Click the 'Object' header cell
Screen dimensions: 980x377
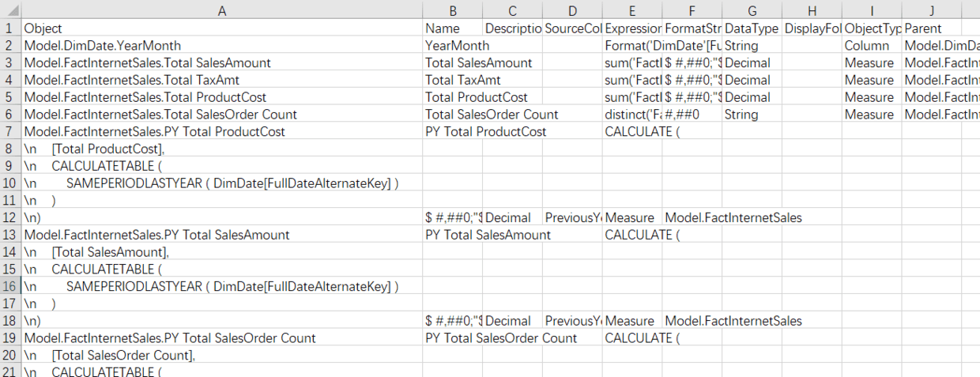coord(221,28)
